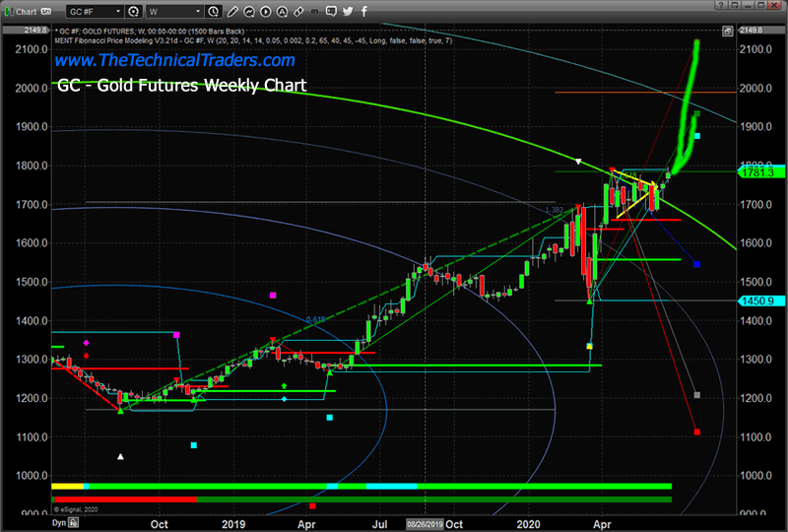The height and width of the screenshot is (532, 788).
Task: Click the magenta square marker near 1450
Action: coord(273,296)
